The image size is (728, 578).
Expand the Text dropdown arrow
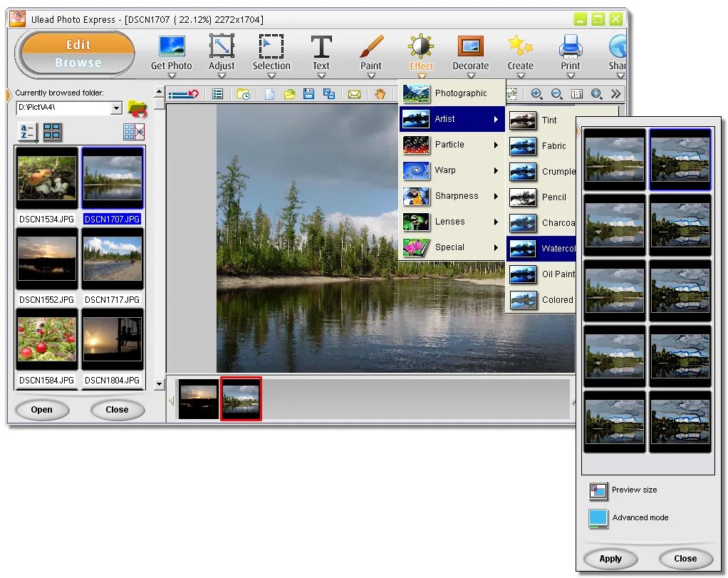[x=321, y=76]
